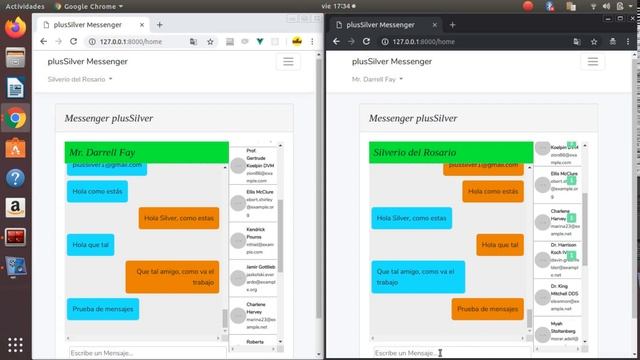
Task: Open incognito indicator in right window
Action: tap(613, 42)
